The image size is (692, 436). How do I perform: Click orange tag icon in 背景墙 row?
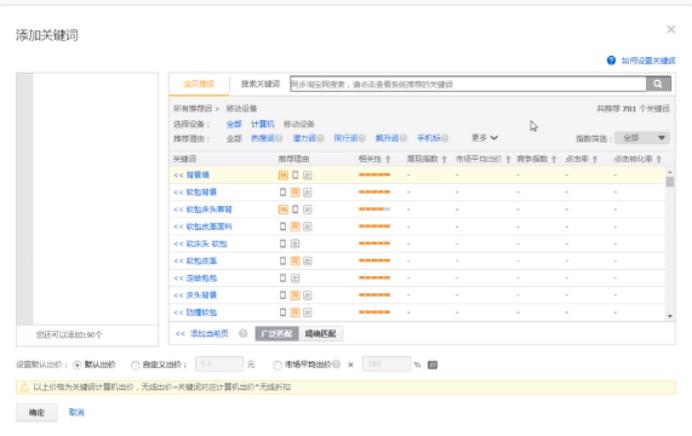(x=283, y=175)
